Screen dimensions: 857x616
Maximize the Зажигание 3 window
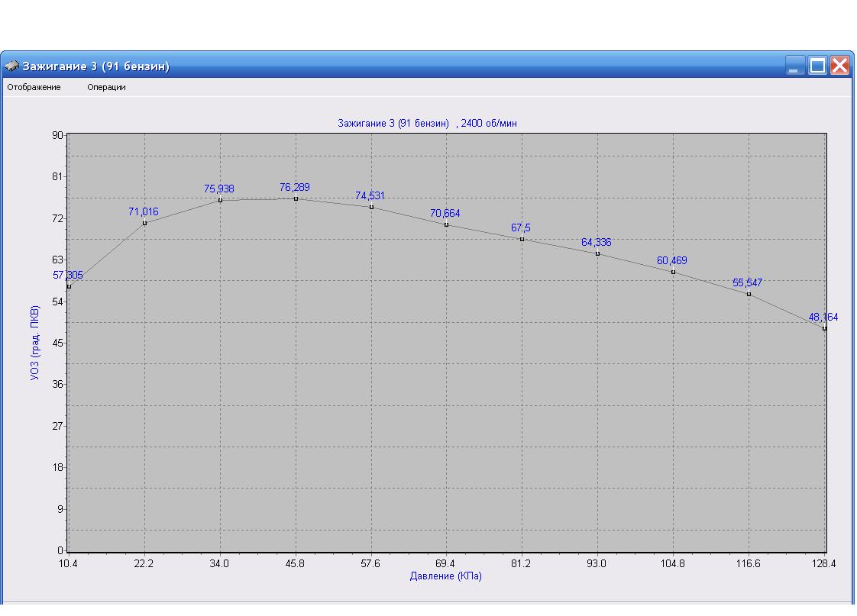click(817, 66)
